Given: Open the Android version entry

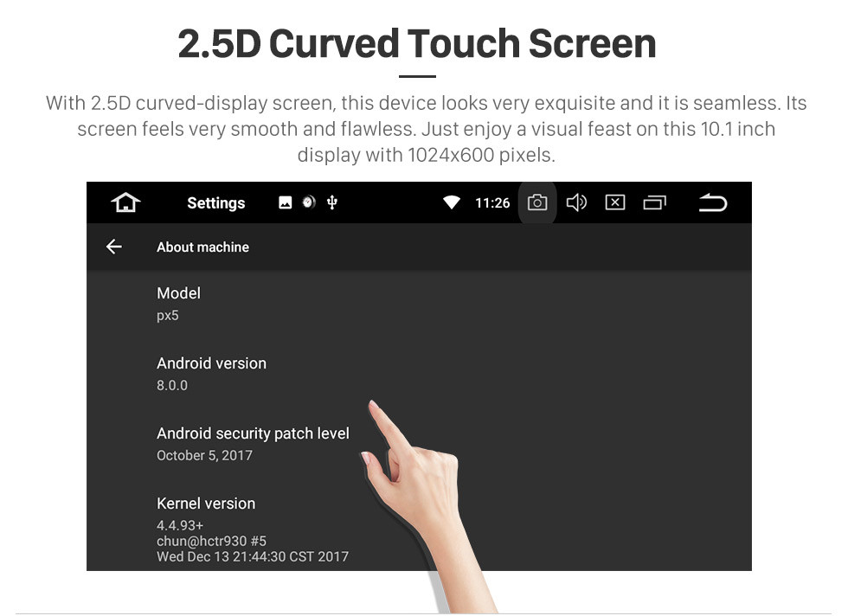Looking at the screenshot, I should click(x=419, y=375).
